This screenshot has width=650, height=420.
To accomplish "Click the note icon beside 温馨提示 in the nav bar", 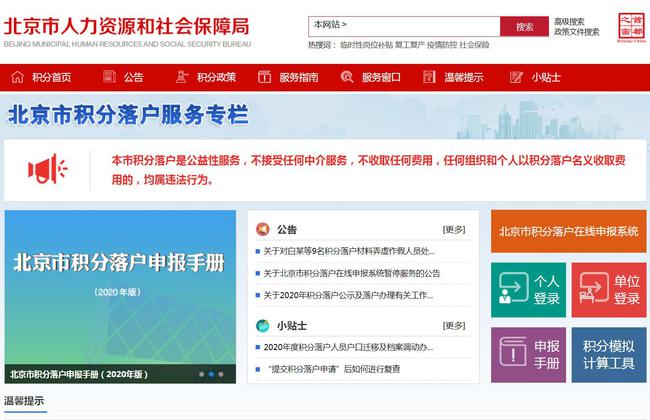I will (x=429, y=77).
